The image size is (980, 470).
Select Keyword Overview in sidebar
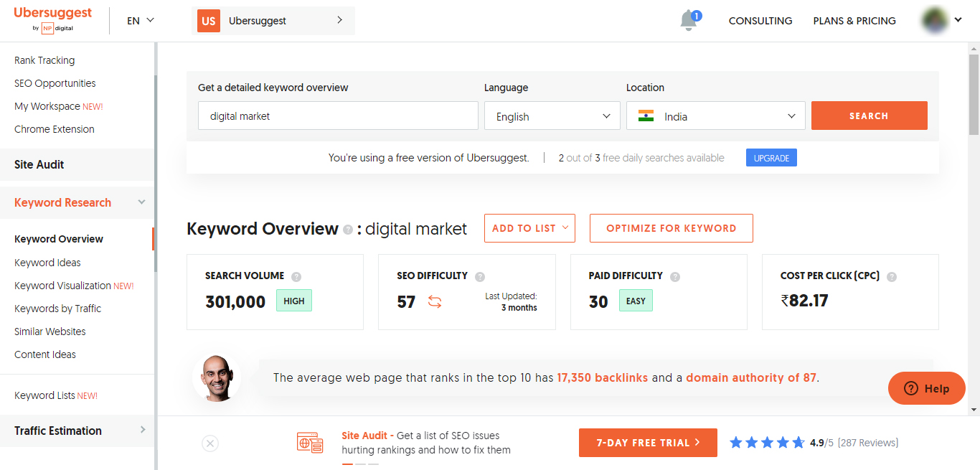coord(59,239)
